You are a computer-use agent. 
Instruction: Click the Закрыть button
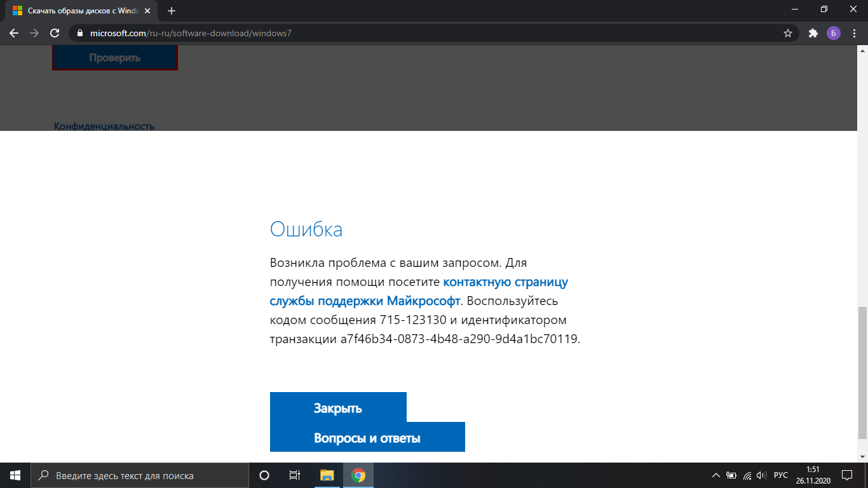point(338,407)
